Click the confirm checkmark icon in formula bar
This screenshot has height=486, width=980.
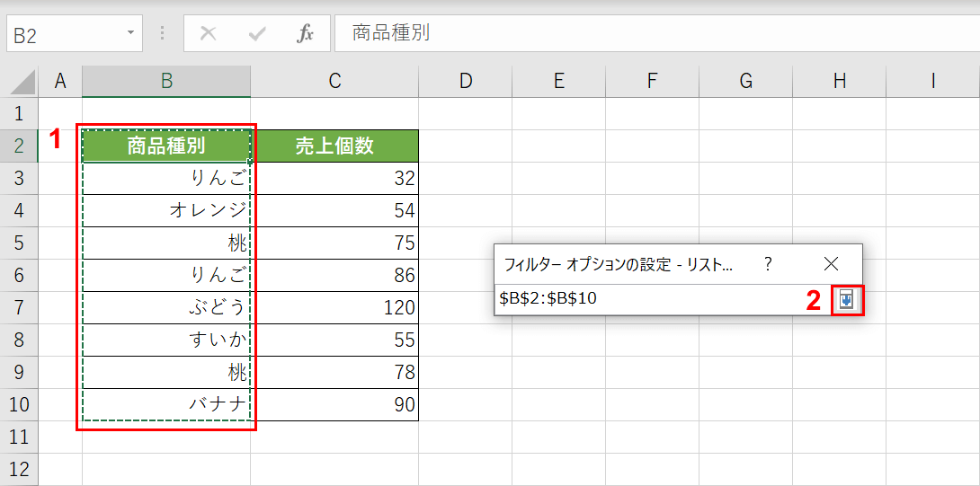point(257,34)
